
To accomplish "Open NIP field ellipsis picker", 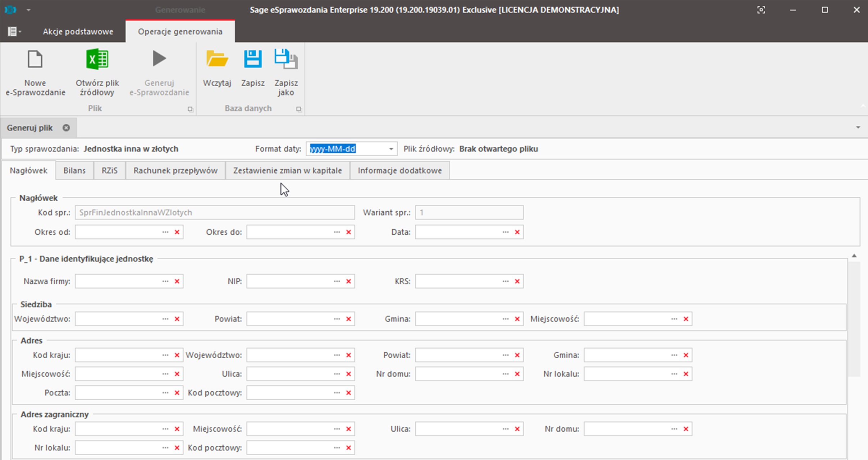I will pyautogui.click(x=337, y=281).
